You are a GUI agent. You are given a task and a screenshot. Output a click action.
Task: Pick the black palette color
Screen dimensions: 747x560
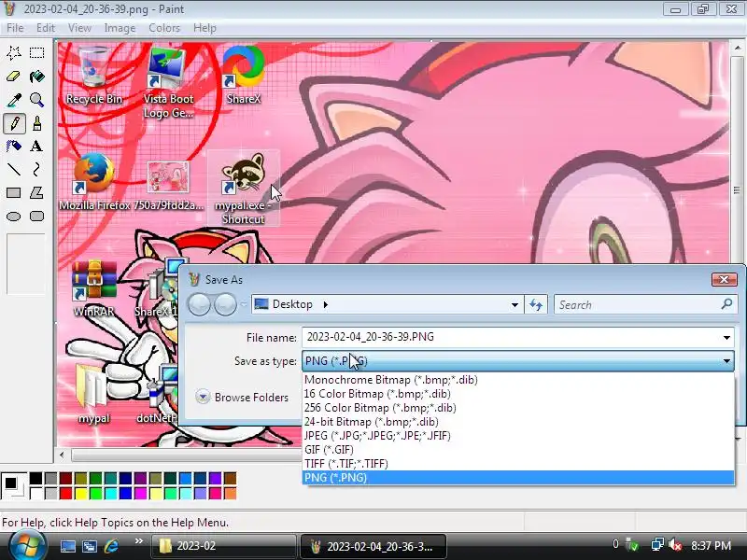coord(35,478)
